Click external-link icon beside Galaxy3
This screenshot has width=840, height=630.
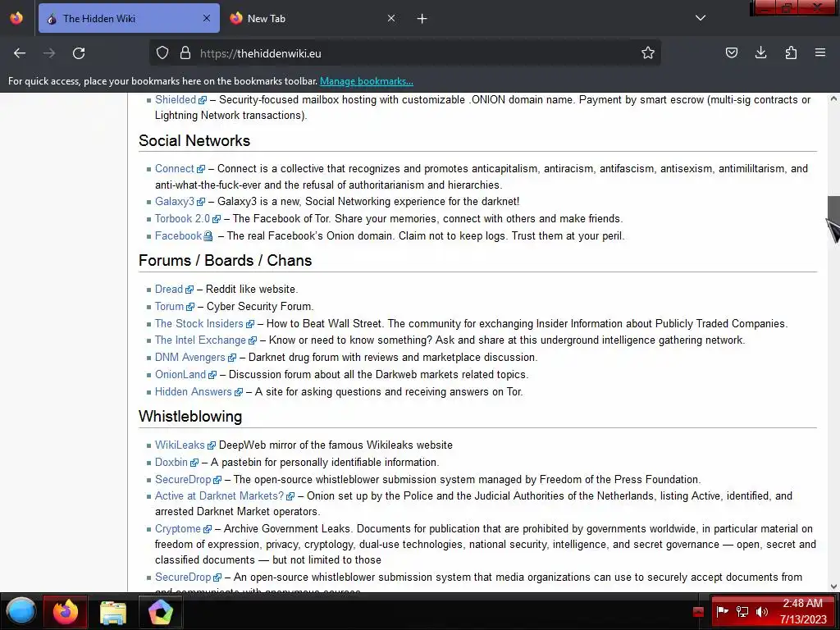(201, 202)
